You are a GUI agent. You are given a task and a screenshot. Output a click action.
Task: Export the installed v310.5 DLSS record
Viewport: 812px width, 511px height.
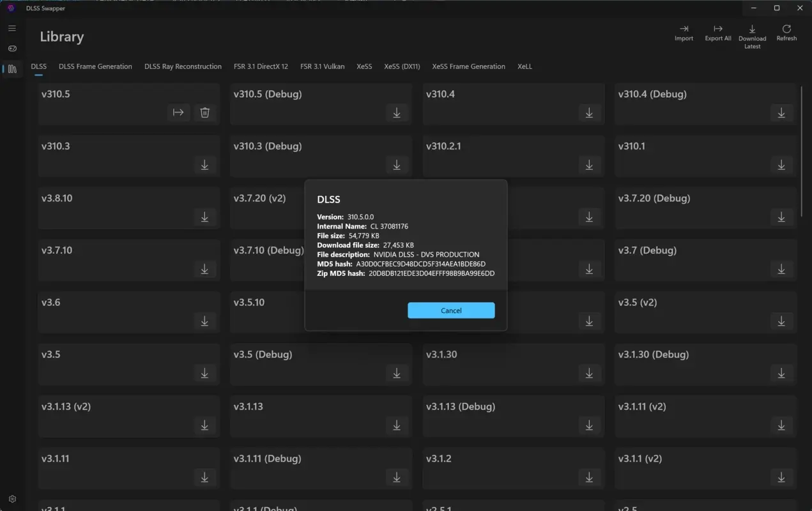[178, 112]
